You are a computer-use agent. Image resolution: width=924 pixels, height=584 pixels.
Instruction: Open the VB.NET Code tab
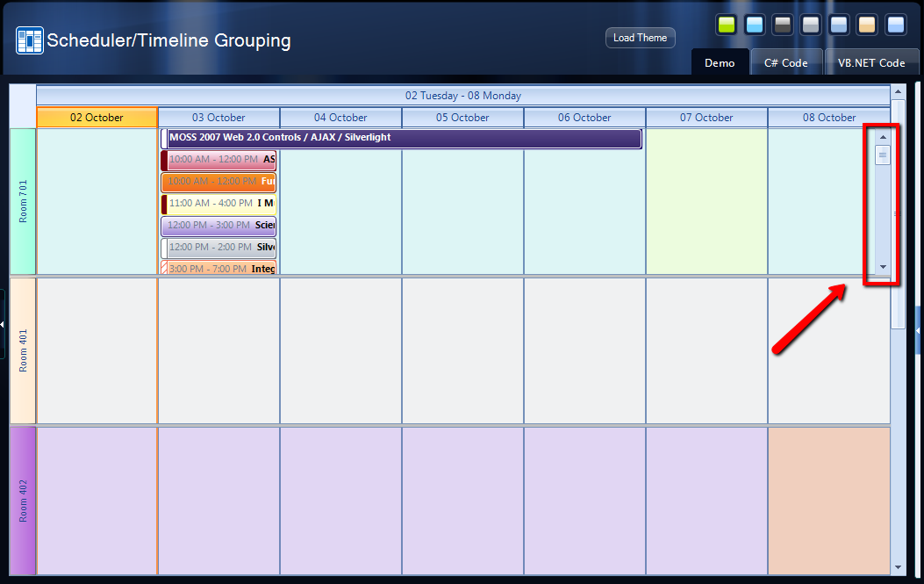[x=871, y=62]
